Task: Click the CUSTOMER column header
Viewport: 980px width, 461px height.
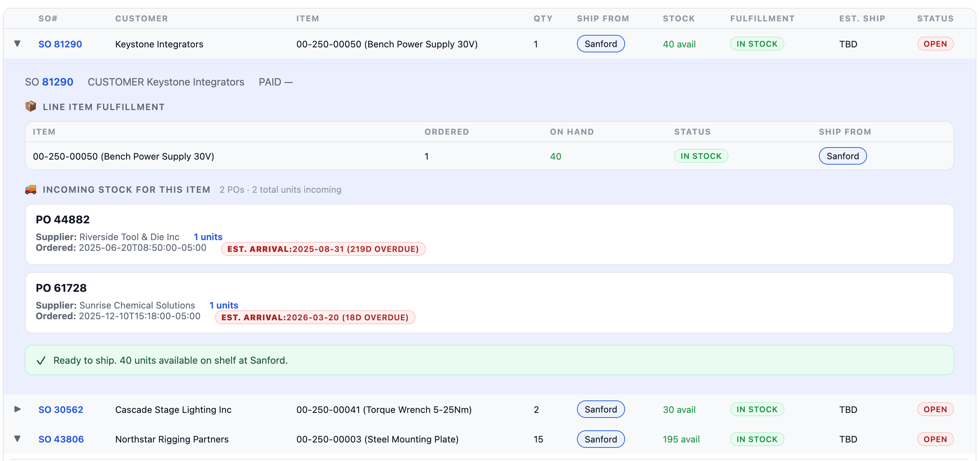Action: coord(141,19)
